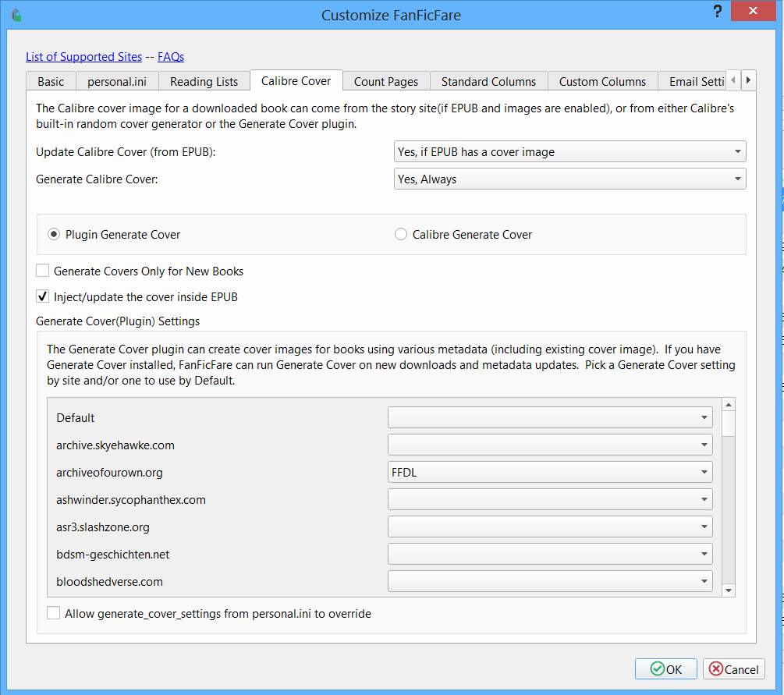Viewport: 784px width, 695px height.
Task: Open the Default cover setting dropdown
Action: coord(550,417)
